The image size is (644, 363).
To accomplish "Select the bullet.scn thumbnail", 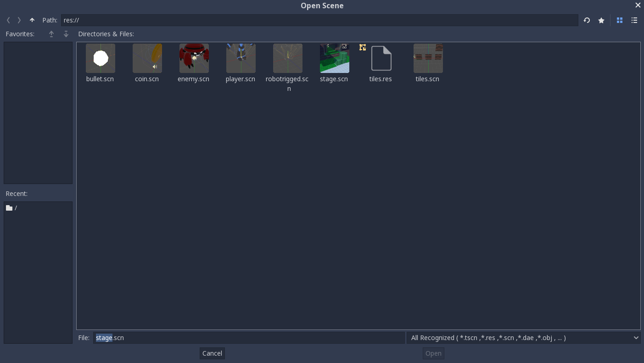I will pos(101,58).
